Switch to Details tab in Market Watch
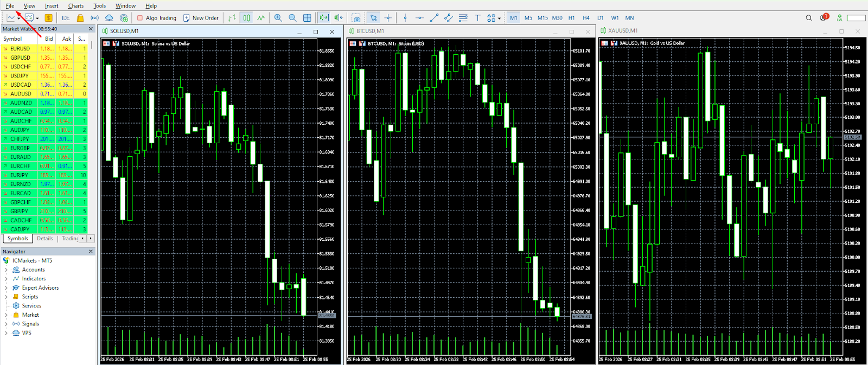Viewport: 868px width, 365px height. coord(45,239)
